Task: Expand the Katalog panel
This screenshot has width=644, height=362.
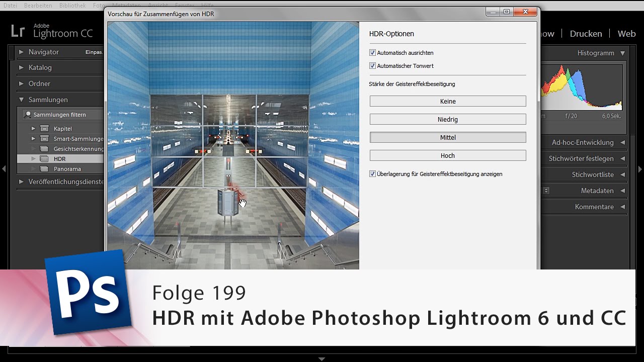Action: 21,67
